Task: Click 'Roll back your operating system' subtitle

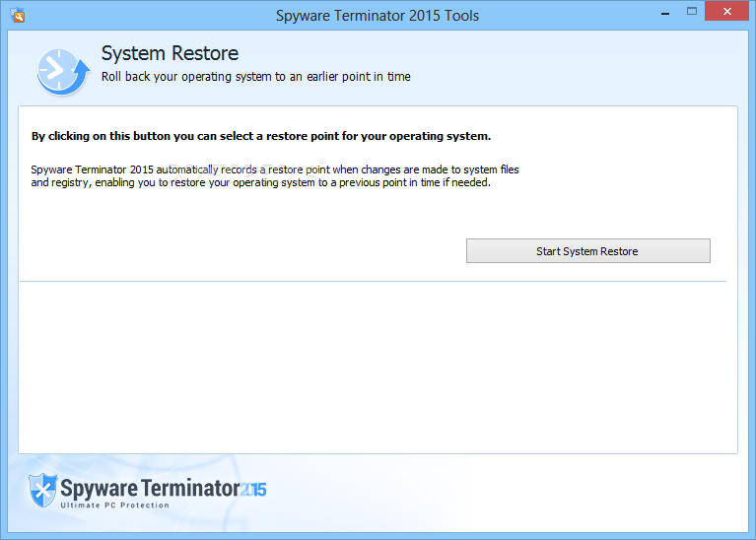Action: click(255, 77)
